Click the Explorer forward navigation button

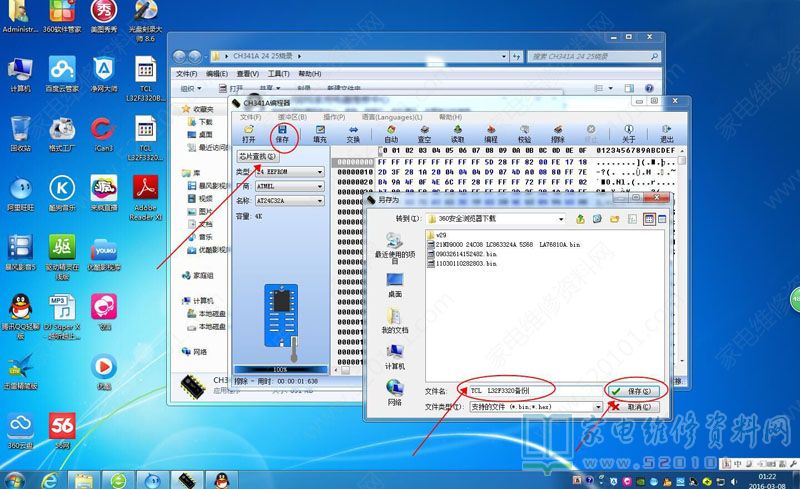pos(195,56)
